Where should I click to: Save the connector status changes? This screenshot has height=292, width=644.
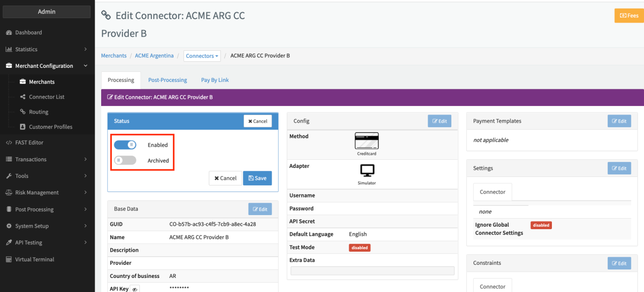(x=257, y=178)
